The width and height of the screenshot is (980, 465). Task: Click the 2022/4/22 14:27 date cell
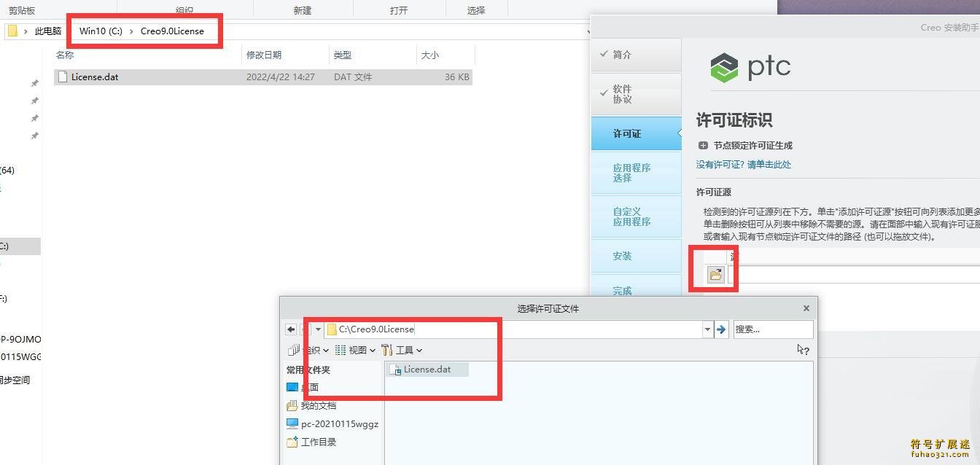point(281,77)
